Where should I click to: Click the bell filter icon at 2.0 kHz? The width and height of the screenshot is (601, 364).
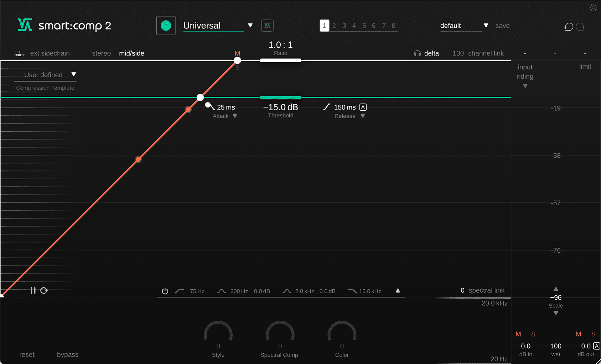point(287,291)
